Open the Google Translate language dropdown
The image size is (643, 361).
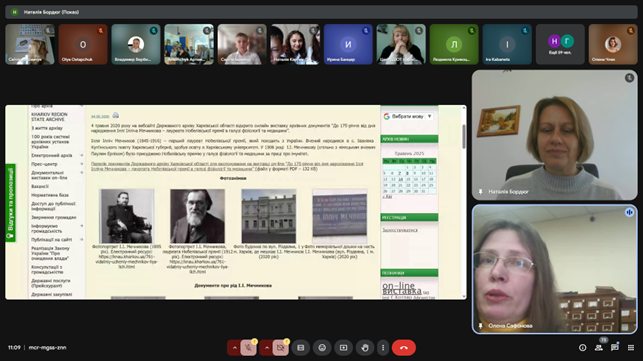[x=408, y=117]
